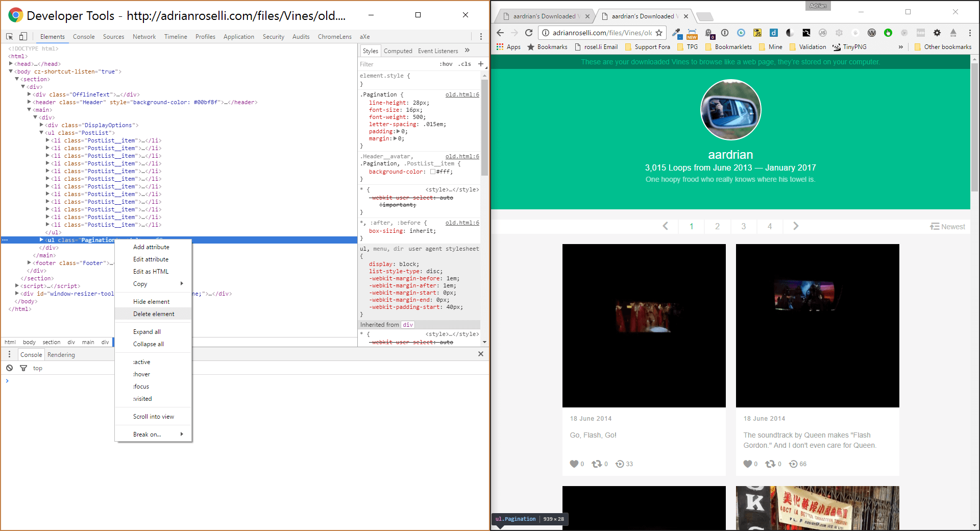Expand the head element node
This screenshot has height=531, width=980.
click(x=11, y=64)
